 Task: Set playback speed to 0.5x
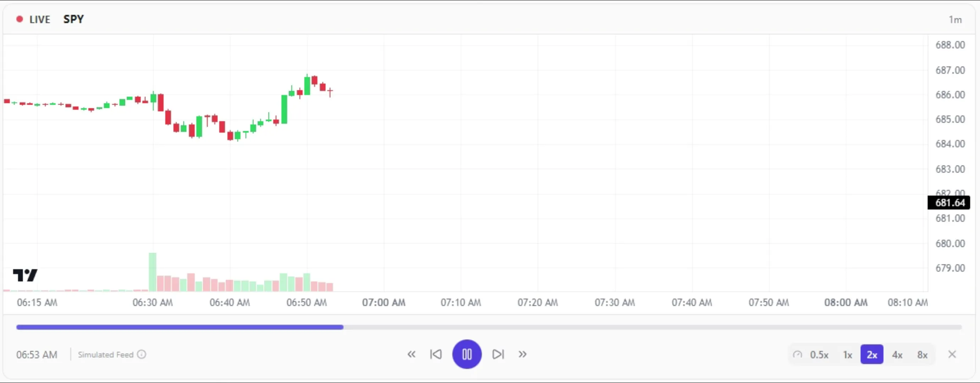pyautogui.click(x=819, y=355)
